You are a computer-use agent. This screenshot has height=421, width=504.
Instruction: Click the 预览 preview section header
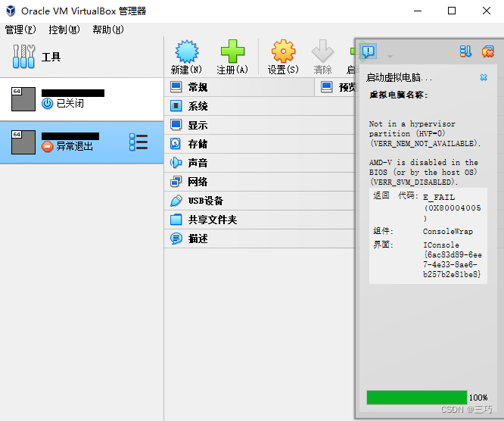335,87
